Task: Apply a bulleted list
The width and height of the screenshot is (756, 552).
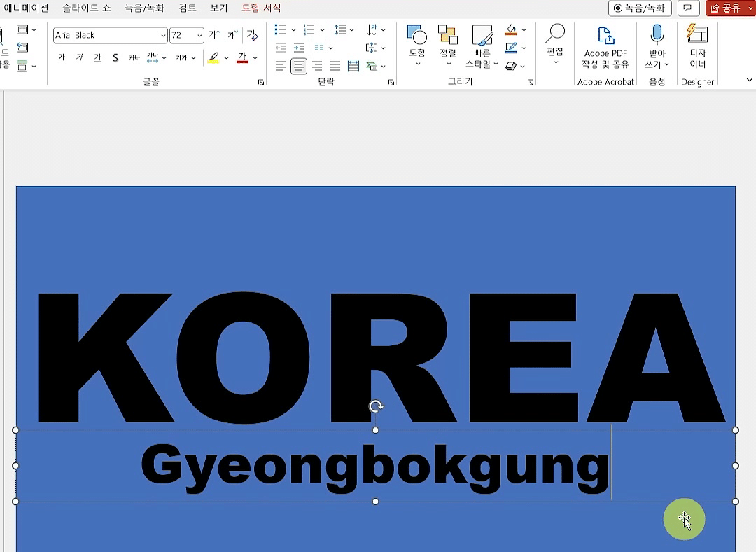Action: click(x=280, y=30)
